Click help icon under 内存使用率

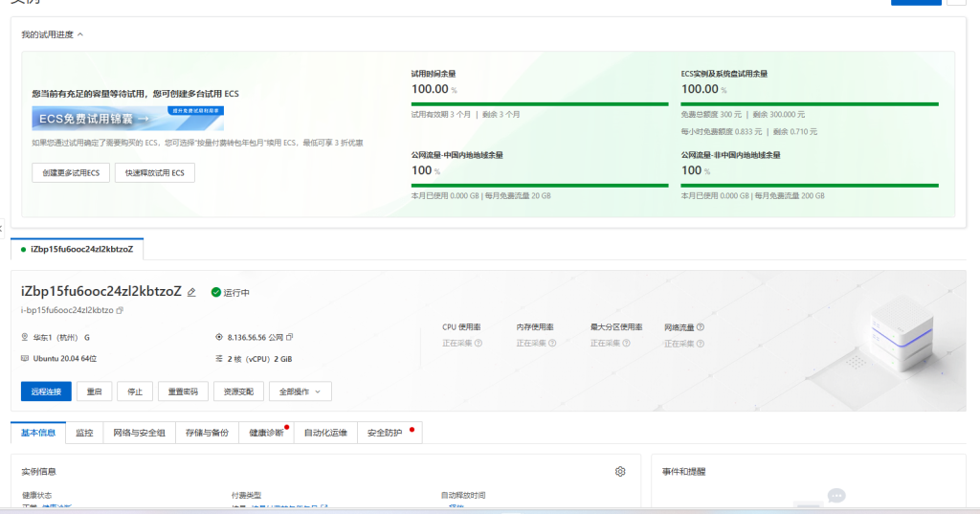(552, 344)
